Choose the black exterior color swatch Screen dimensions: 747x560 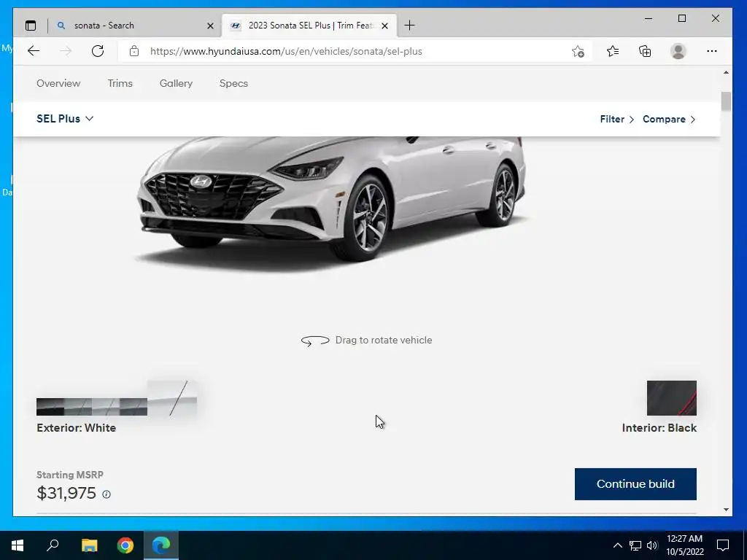point(50,407)
